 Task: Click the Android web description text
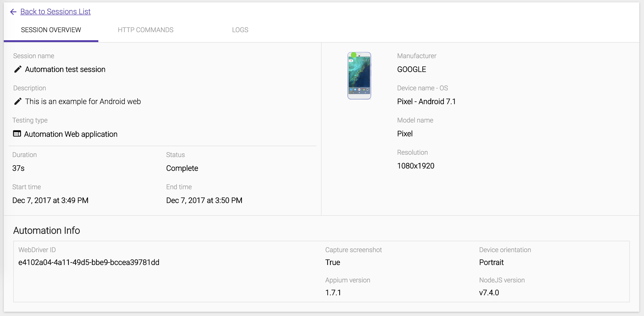(x=83, y=101)
